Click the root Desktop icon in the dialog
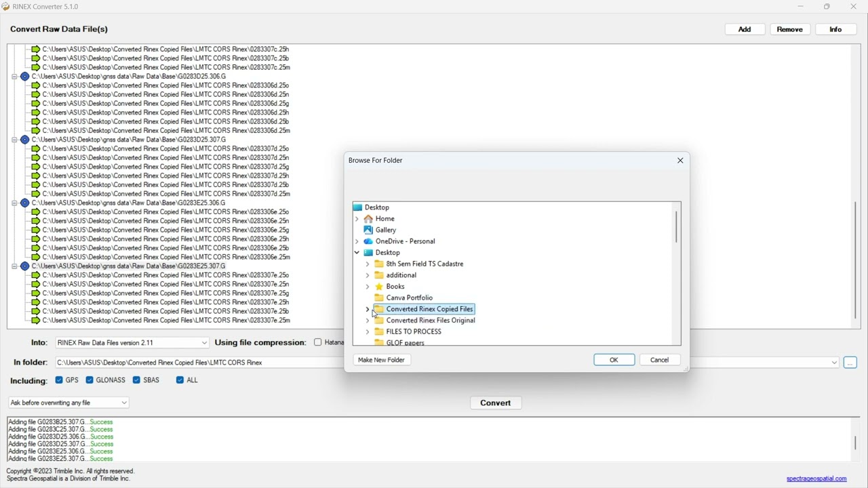 (x=357, y=207)
